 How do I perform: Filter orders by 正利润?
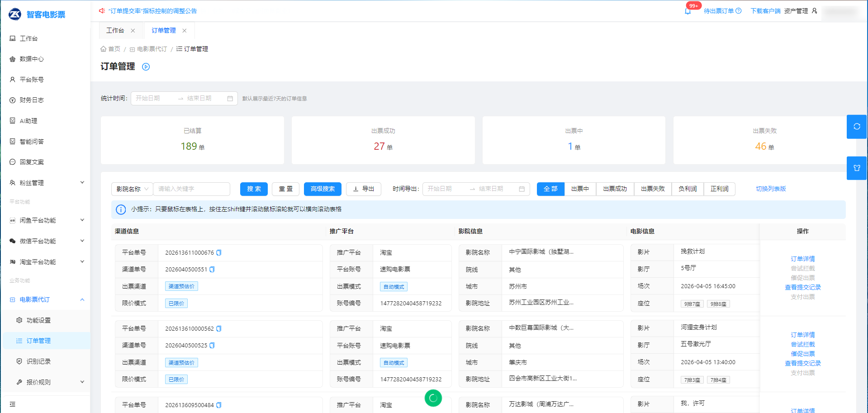pos(719,189)
